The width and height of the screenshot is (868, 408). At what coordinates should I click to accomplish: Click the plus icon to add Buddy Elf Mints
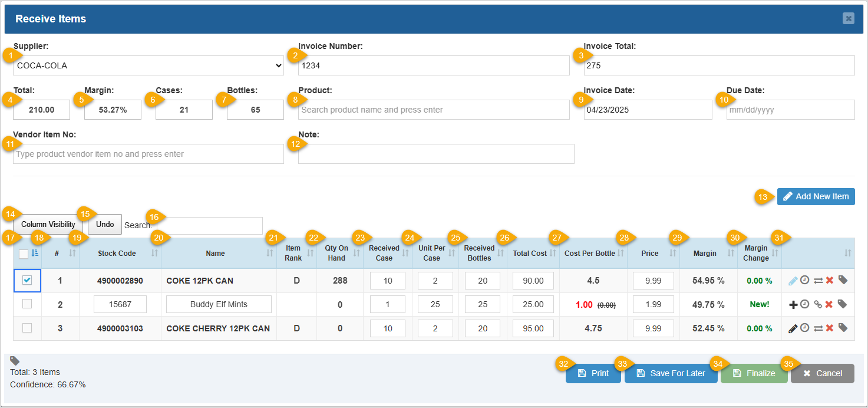[793, 304]
